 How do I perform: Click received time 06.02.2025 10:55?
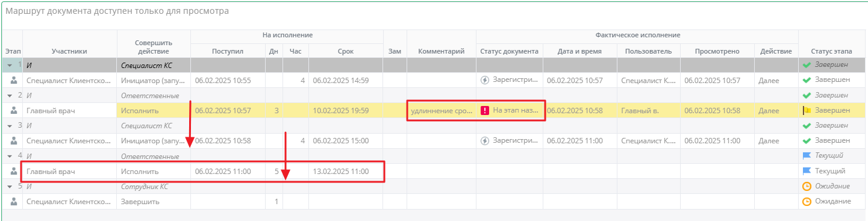pyautogui.click(x=223, y=80)
